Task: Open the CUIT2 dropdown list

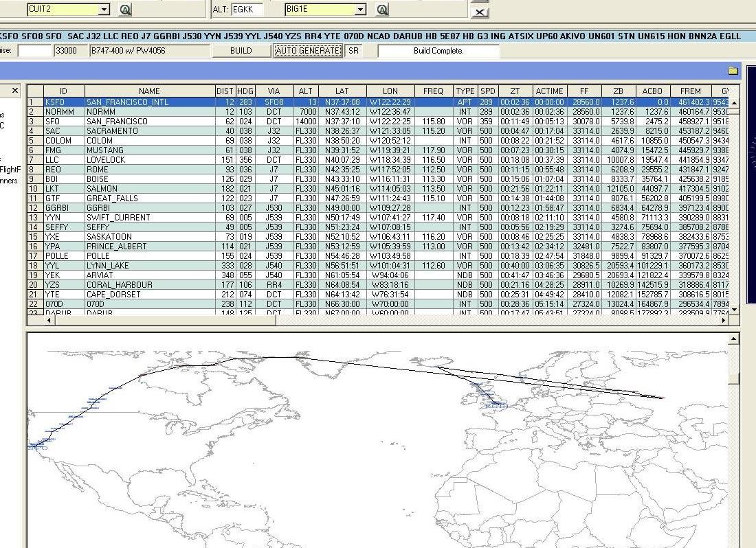Action: [104, 10]
